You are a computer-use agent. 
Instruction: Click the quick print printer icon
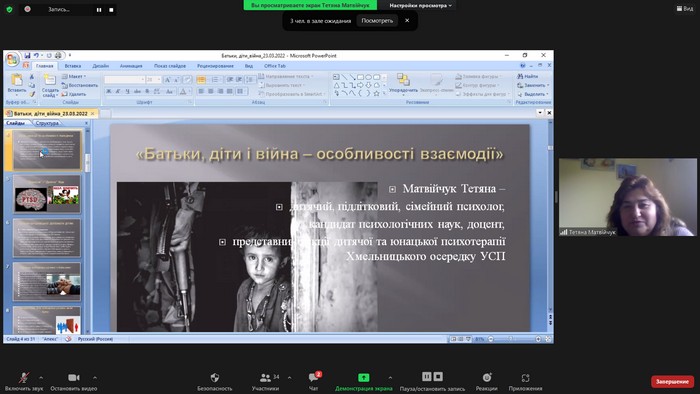58,55
